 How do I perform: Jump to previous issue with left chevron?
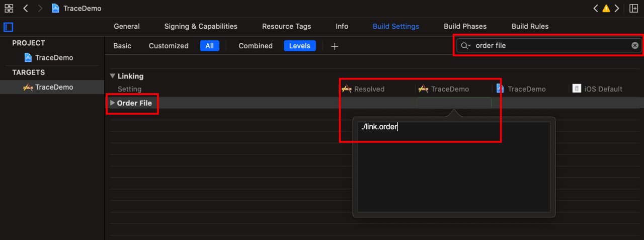[596, 9]
